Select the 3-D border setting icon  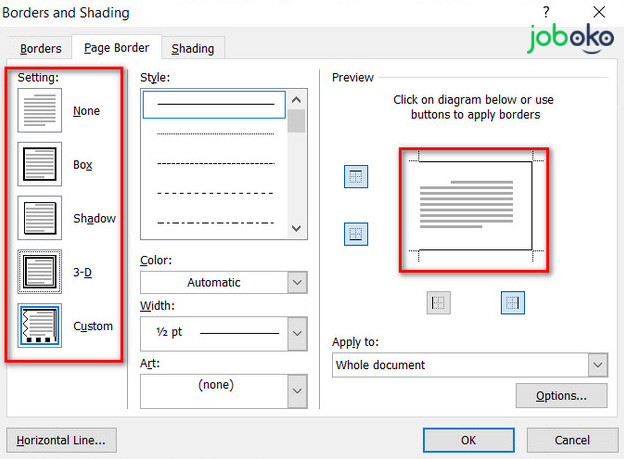[x=40, y=272]
